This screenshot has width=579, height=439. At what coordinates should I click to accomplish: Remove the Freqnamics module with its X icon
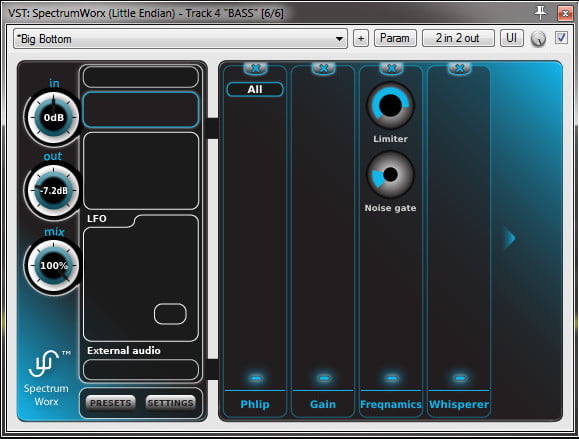[x=391, y=68]
